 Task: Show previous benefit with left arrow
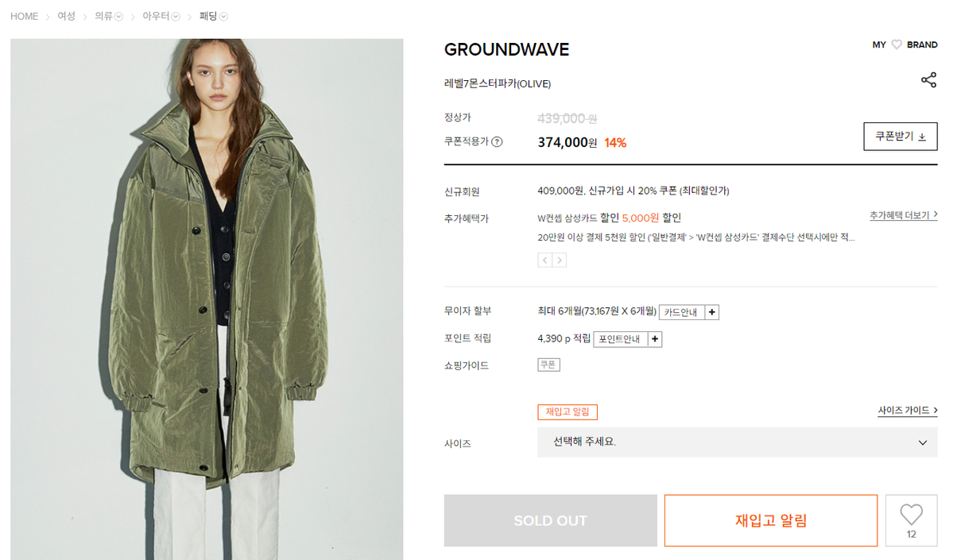(x=545, y=261)
